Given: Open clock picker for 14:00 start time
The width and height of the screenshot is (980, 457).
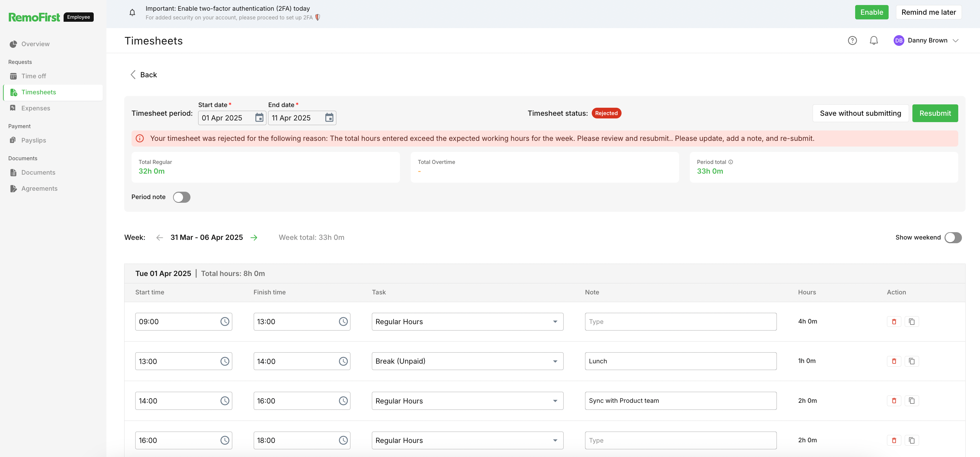Looking at the screenshot, I should point(225,401).
